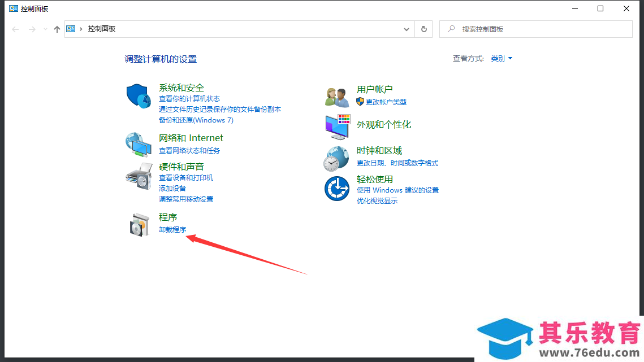Open the 用户帐户 people icon
This screenshot has height=362, width=644.
coord(337,97)
